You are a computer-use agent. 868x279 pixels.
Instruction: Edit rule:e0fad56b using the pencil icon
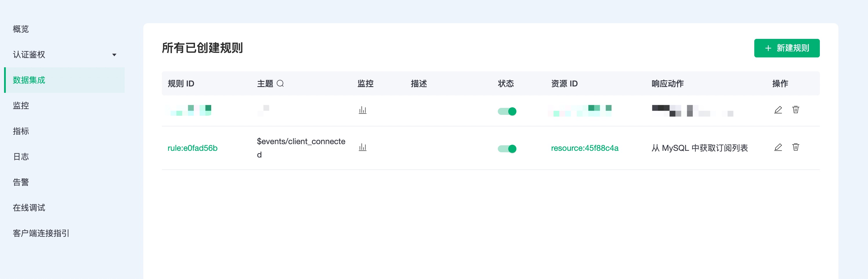tap(778, 147)
